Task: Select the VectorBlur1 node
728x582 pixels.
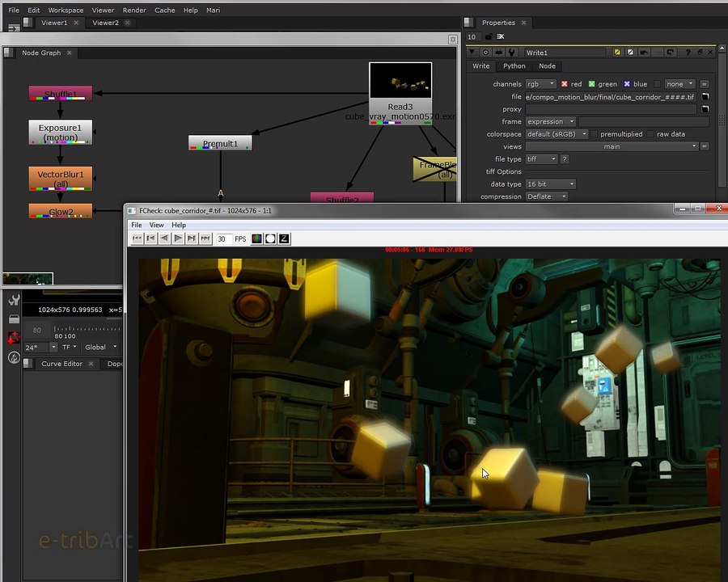Action: (x=61, y=178)
